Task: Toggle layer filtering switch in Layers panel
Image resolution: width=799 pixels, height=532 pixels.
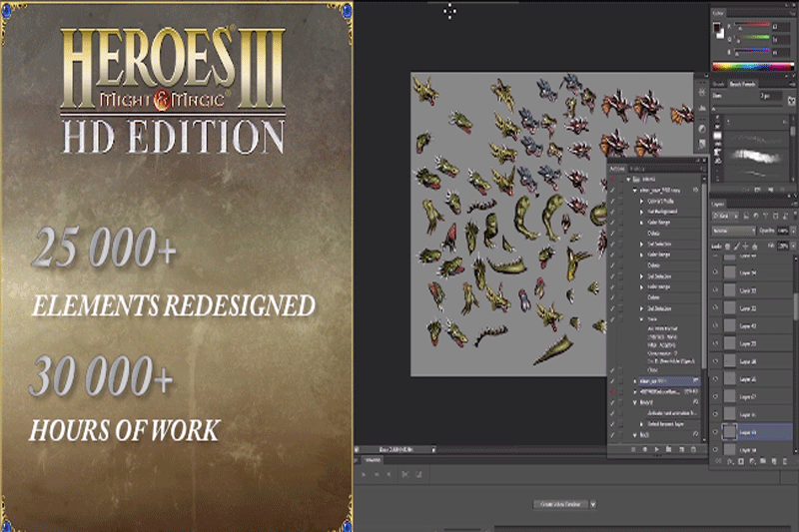Action: click(x=793, y=216)
